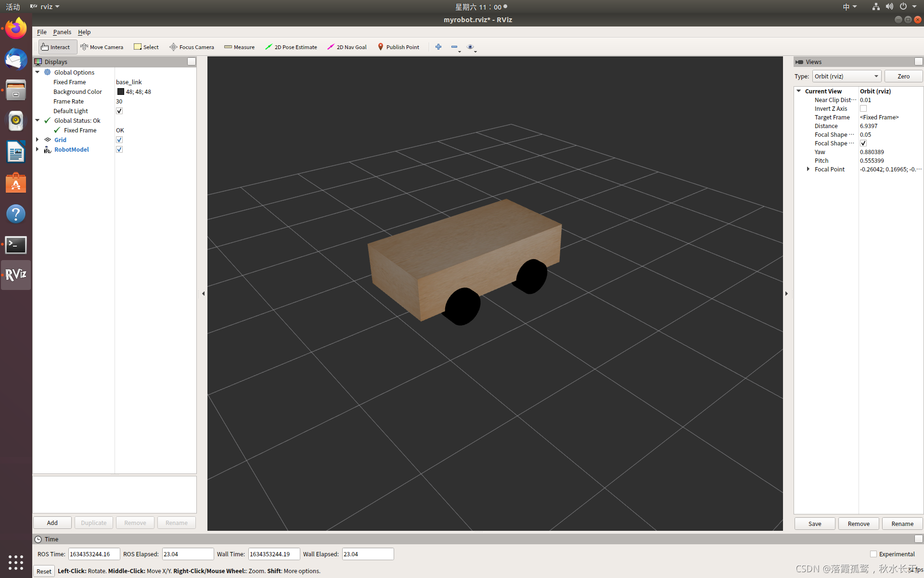Open the Panels menu
The image size is (924, 578).
tap(62, 32)
